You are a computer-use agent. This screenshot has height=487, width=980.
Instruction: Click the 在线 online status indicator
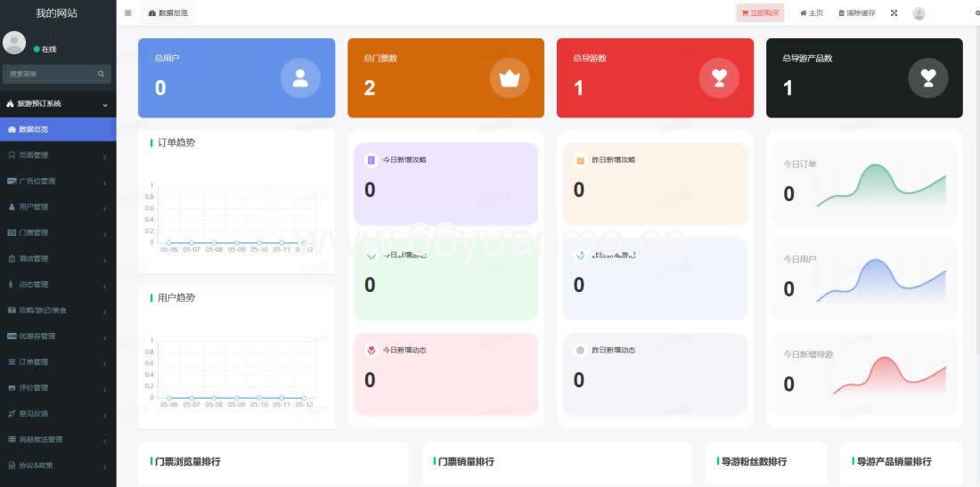tap(45, 49)
